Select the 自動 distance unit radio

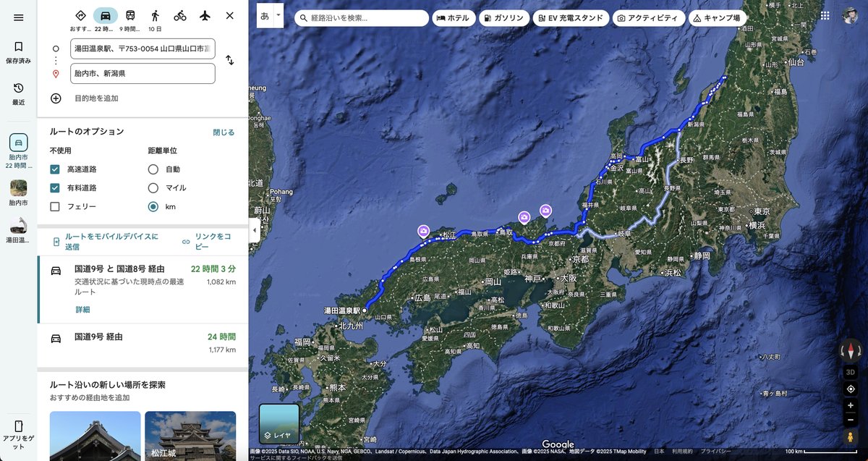(153, 169)
